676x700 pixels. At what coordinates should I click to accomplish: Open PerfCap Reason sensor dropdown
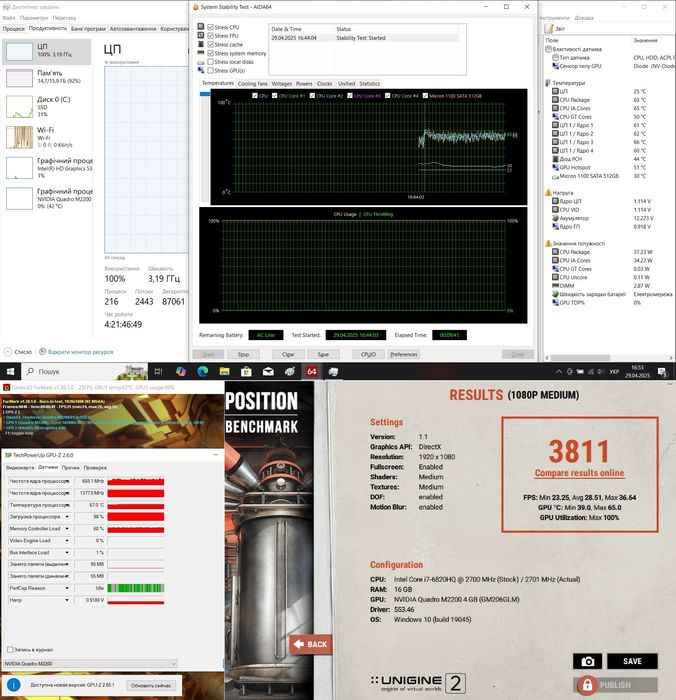[x=67, y=588]
